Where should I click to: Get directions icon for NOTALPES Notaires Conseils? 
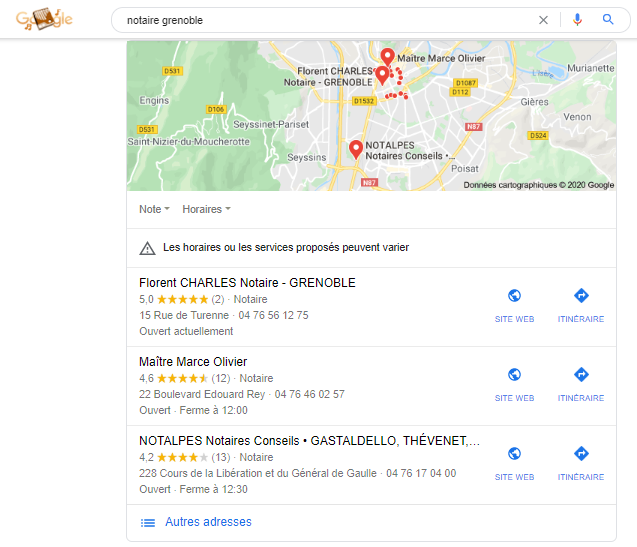click(x=581, y=453)
